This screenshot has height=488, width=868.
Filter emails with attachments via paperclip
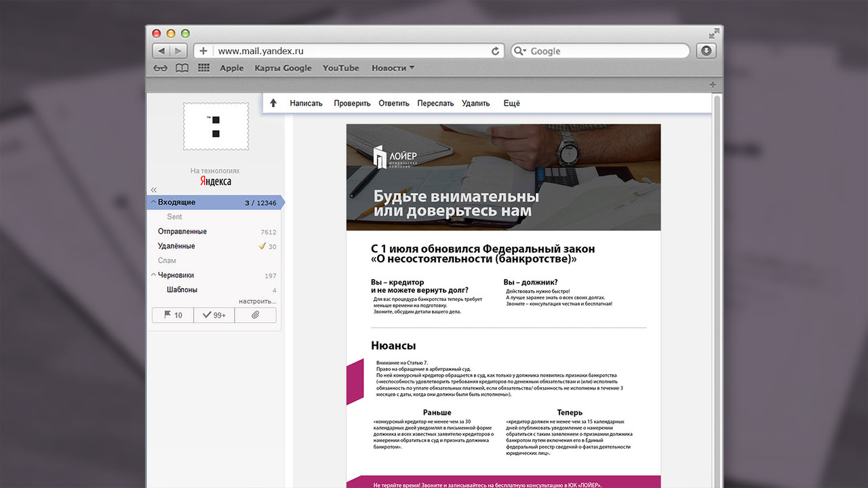click(256, 315)
